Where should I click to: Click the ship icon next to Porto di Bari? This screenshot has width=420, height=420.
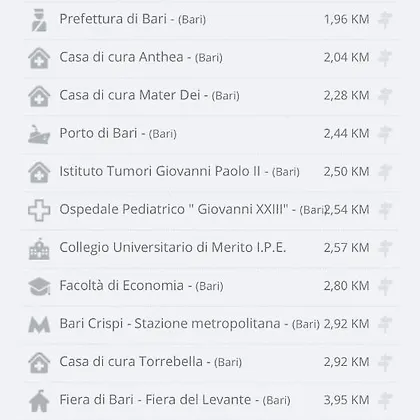click(39, 134)
